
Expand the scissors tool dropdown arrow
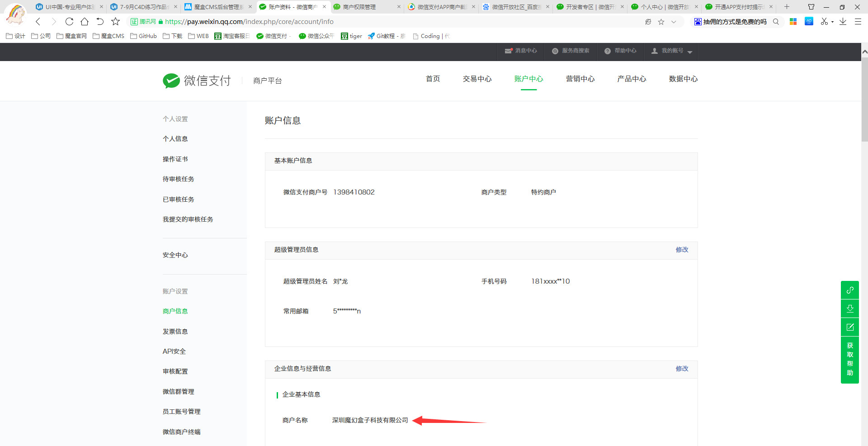tap(832, 22)
